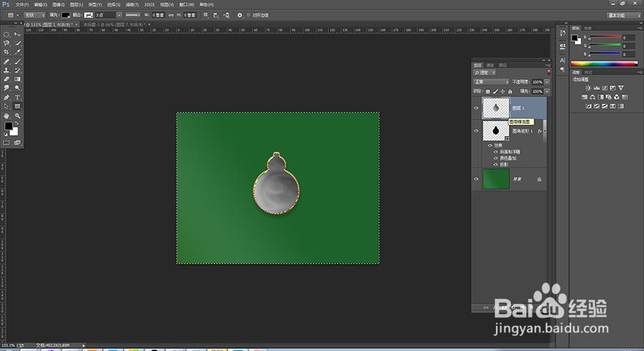Image resolution: width=644 pixels, height=351 pixels.
Task: Add a Color Balance adjustment
Action: coord(592,97)
